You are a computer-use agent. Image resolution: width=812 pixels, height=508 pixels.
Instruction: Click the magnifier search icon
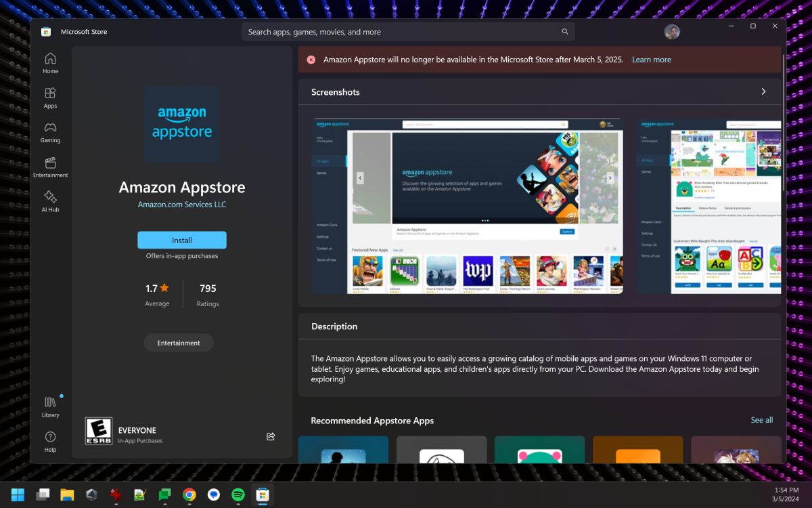(565, 32)
